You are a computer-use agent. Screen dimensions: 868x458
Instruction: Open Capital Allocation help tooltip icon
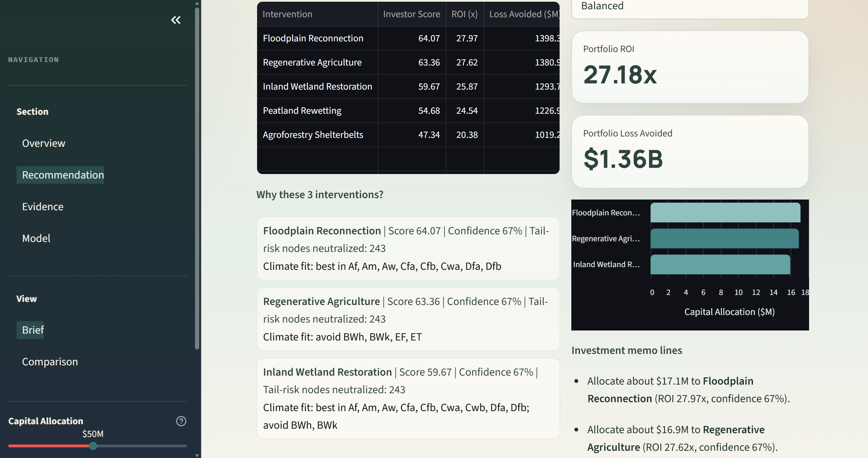(x=181, y=421)
